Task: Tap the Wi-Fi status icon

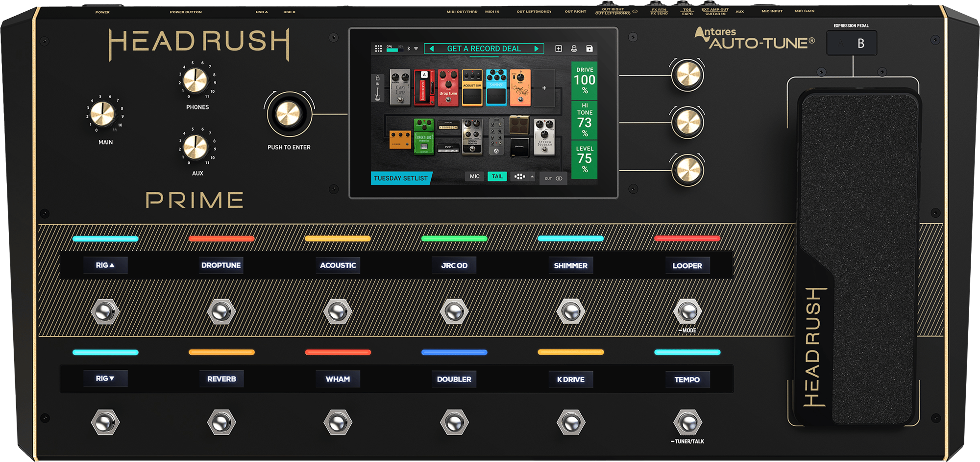Action: tap(416, 49)
